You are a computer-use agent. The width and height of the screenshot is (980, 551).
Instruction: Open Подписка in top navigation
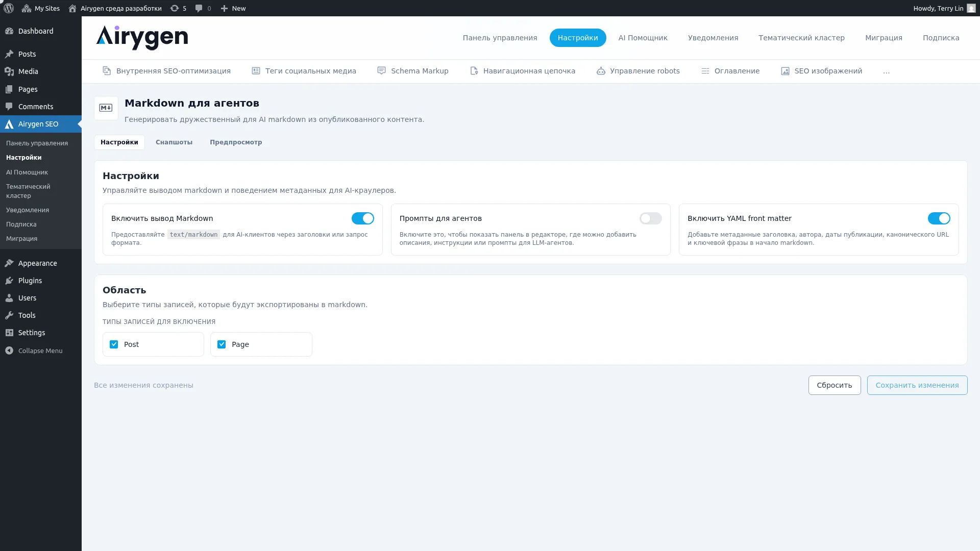941,38
